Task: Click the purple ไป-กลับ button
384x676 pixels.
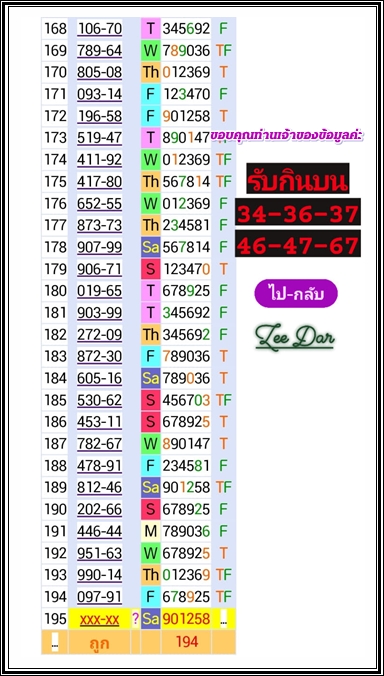Action: pyautogui.click(x=296, y=294)
